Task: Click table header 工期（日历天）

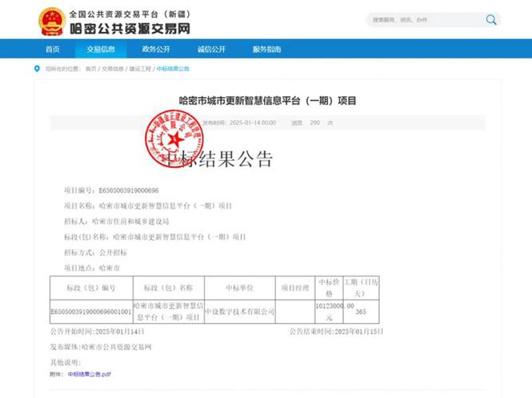Action: click(361, 288)
